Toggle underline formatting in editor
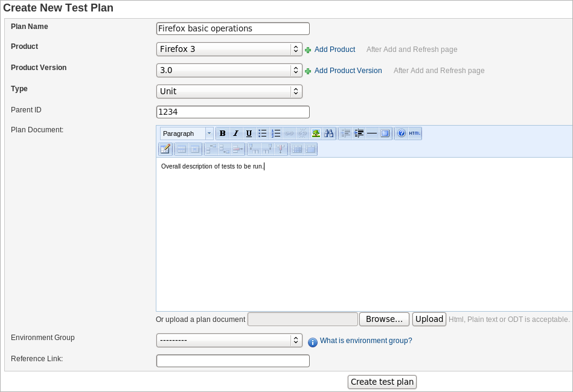573x392 pixels. (x=249, y=133)
